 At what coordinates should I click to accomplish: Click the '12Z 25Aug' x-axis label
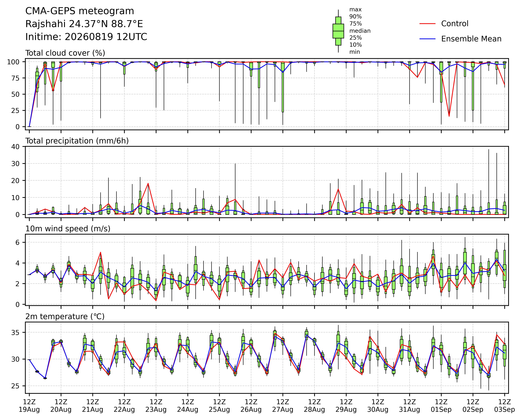(219, 406)
